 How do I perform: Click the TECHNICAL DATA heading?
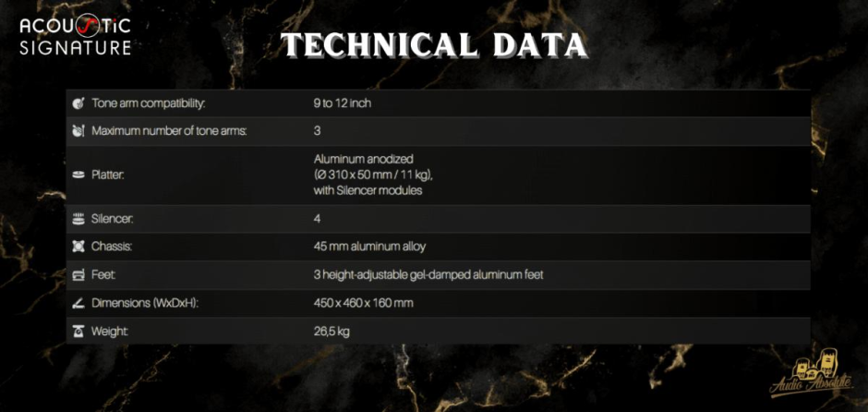tap(433, 44)
